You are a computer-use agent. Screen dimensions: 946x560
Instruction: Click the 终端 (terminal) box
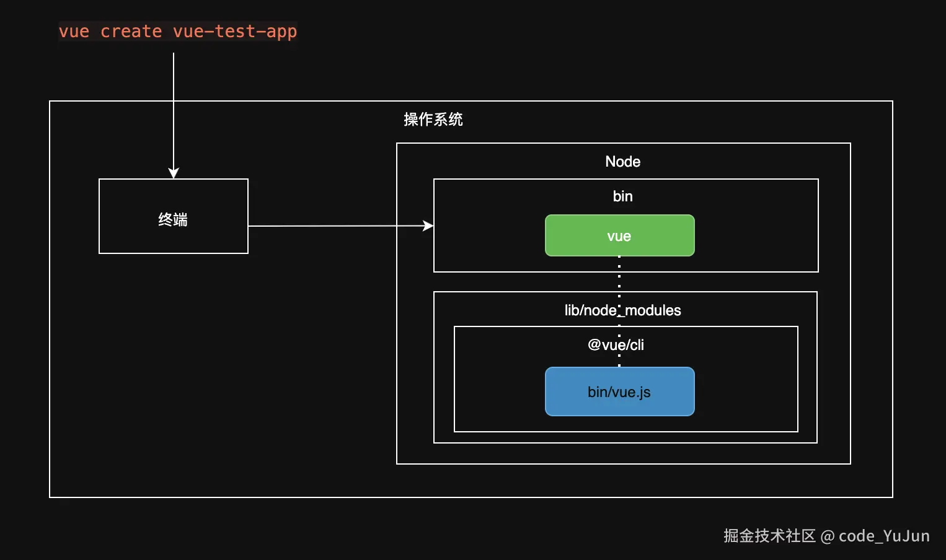173,217
